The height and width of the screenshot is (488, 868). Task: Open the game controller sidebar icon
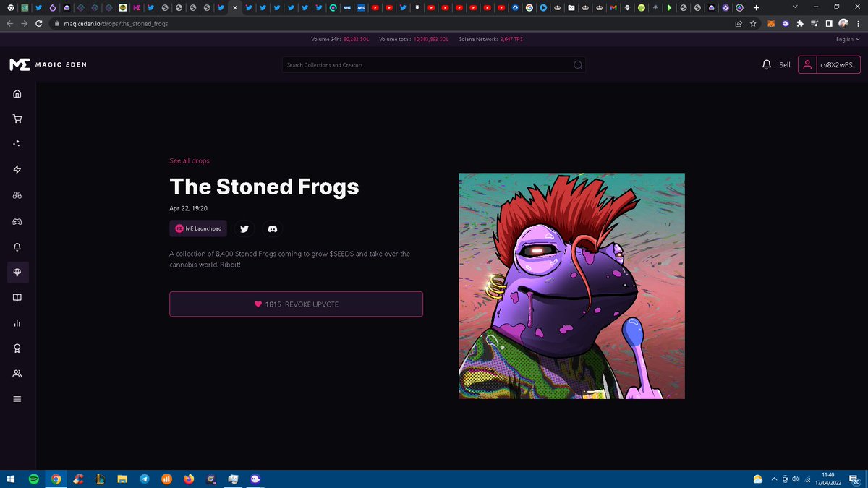(x=17, y=221)
